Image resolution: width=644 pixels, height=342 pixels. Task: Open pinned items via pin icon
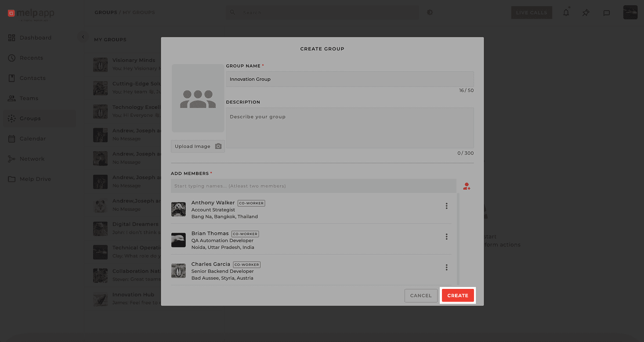pyautogui.click(x=586, y=13)
